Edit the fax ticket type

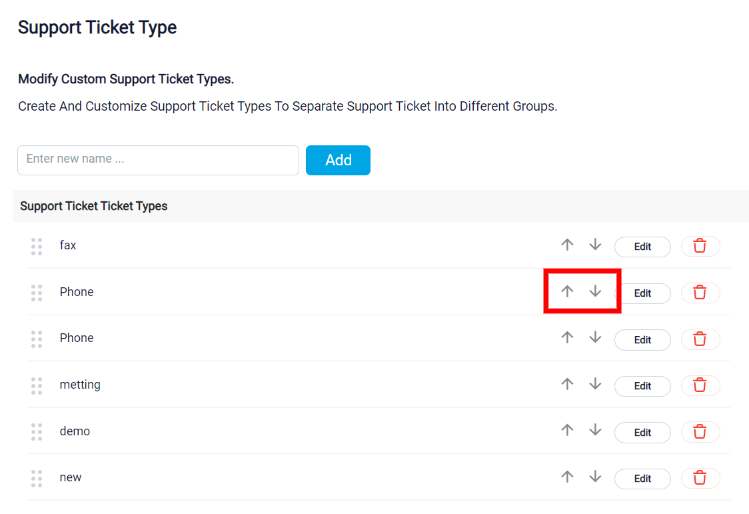[642, 246]
